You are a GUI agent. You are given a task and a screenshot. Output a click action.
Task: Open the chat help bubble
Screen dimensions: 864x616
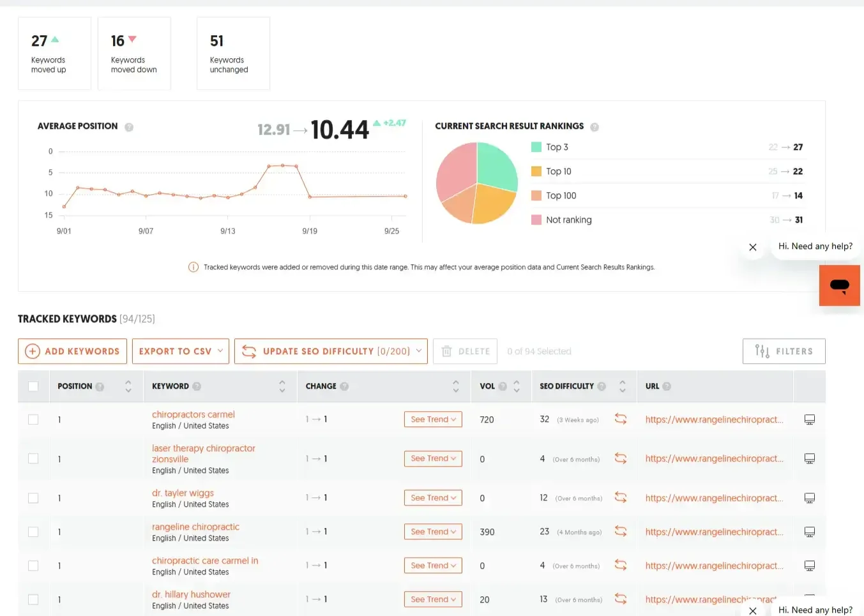(839, 285)
